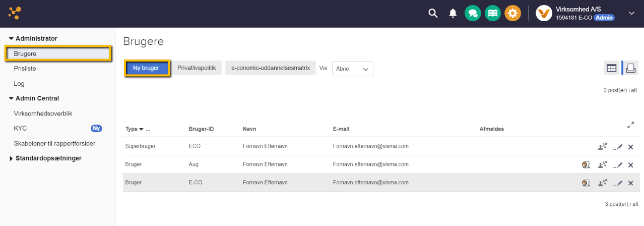The height and width of the screenshot is (226, 644).
Task: Delete the Aug user with X icon
Action: [x=630, y=165]
